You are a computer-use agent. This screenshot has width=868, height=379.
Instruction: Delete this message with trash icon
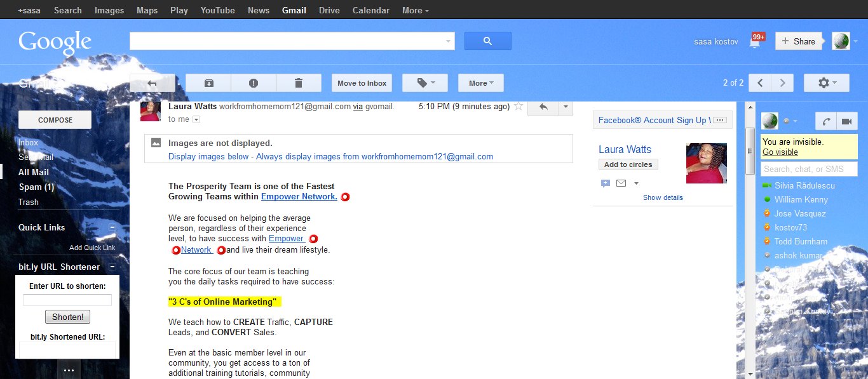[x=299, y=83]
